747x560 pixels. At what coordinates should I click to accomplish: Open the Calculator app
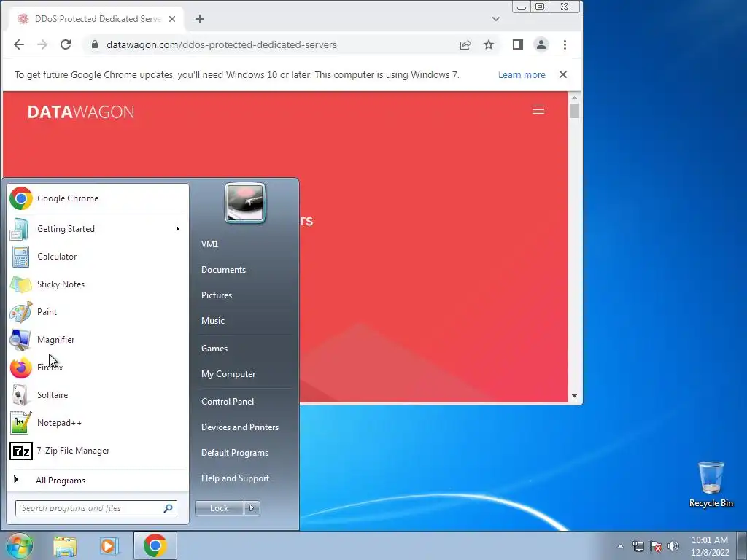click(x=98, y=256)
